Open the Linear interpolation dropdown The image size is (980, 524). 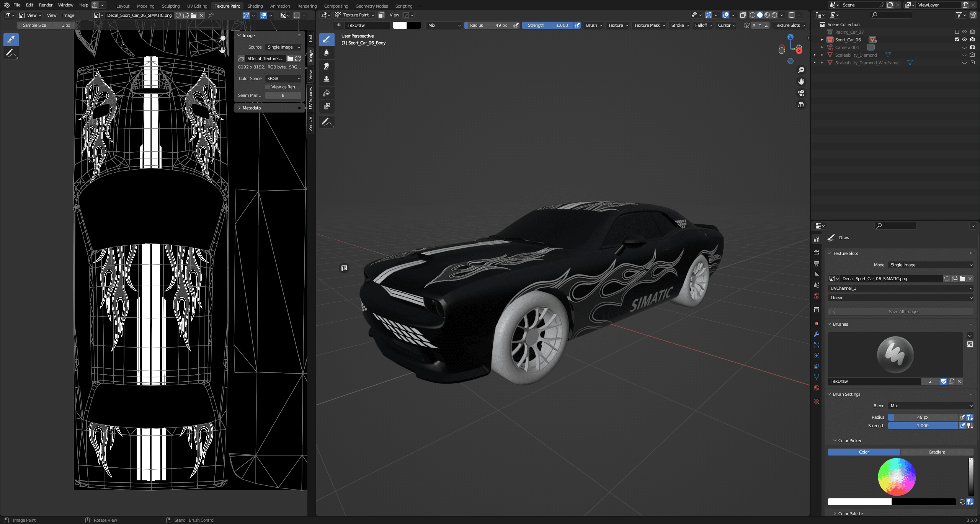pyautogui.click(x=901, y=298)
